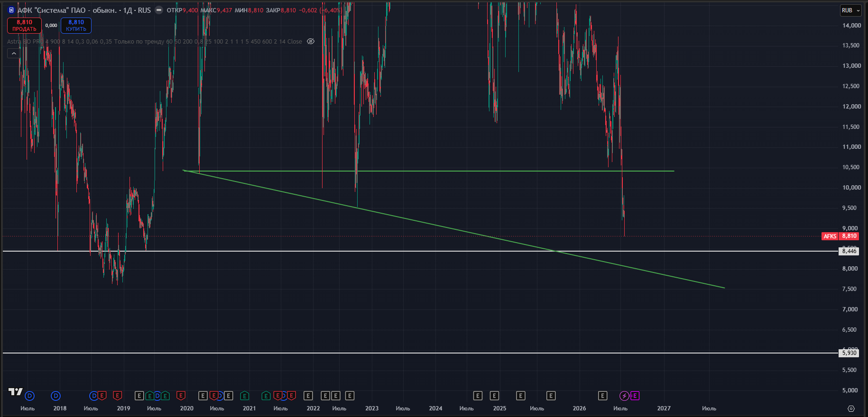The width and height of the screenshot is (868, 417).
Task: Open the earnings marker after Июль 2025
Action: click(x=551, y=396)
